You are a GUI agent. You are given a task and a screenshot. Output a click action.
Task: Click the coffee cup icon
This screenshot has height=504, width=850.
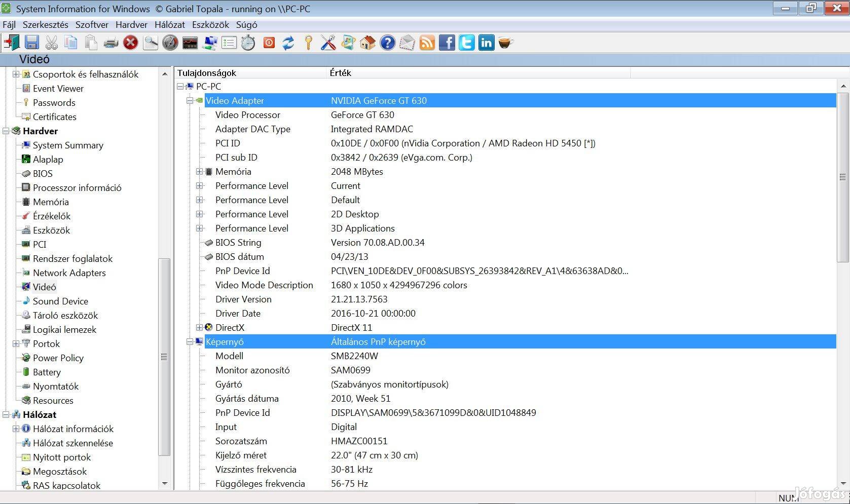(505, 43)
